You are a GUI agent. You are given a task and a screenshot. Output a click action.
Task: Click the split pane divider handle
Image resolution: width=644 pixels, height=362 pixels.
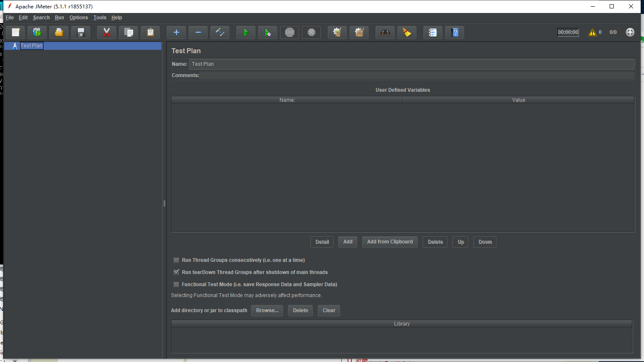click(164, 203)
